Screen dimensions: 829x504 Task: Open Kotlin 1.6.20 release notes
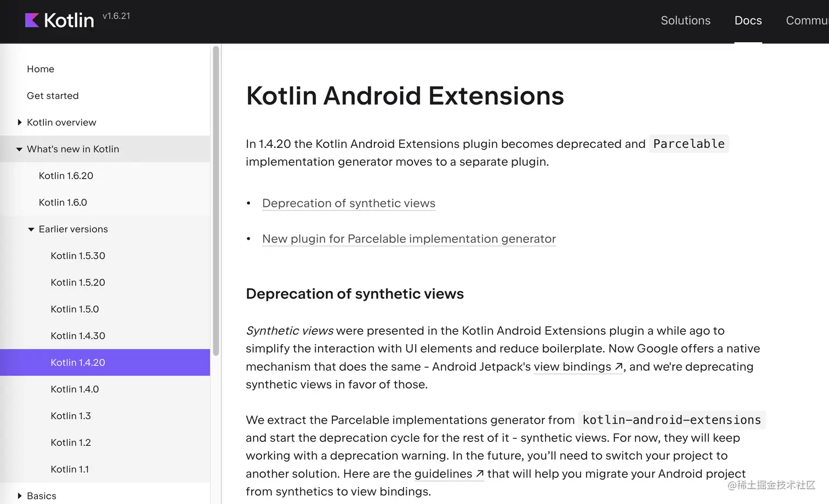tap(66, 176)
